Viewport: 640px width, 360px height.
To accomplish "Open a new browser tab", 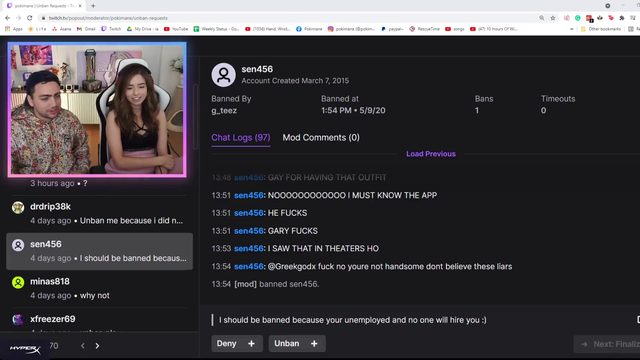I will [x=93, y=6].
